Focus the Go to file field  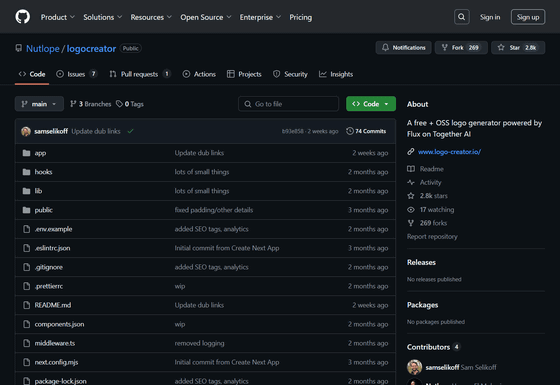pyautogui.click(x=288, y=104)
